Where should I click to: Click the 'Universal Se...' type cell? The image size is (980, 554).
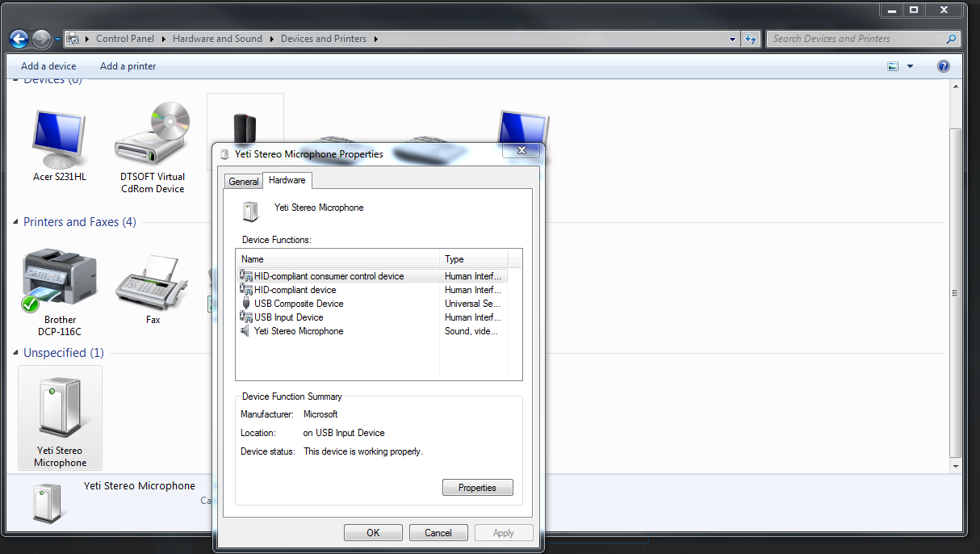[x=472, y=304]
